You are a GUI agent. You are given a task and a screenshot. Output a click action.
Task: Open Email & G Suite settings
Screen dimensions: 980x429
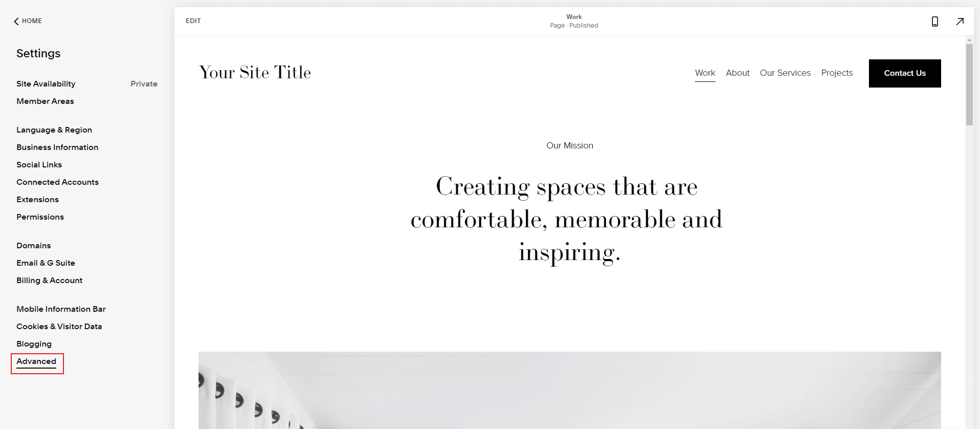point(46,263)
